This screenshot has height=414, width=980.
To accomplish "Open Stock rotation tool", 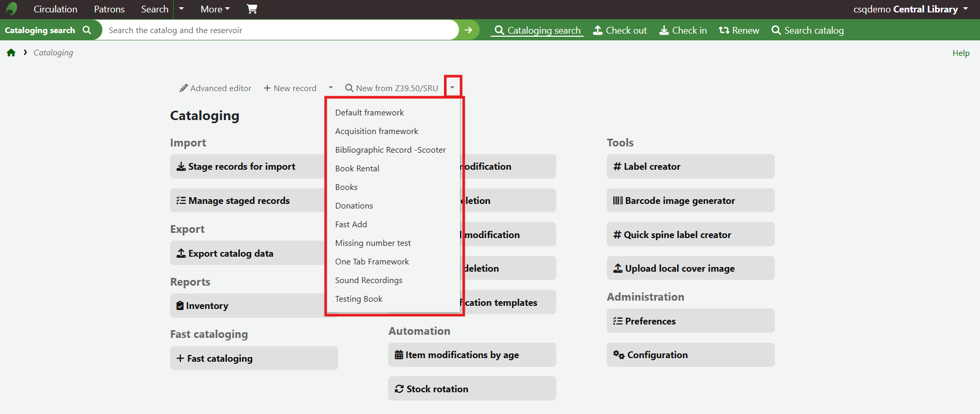I will click(471, 389).
